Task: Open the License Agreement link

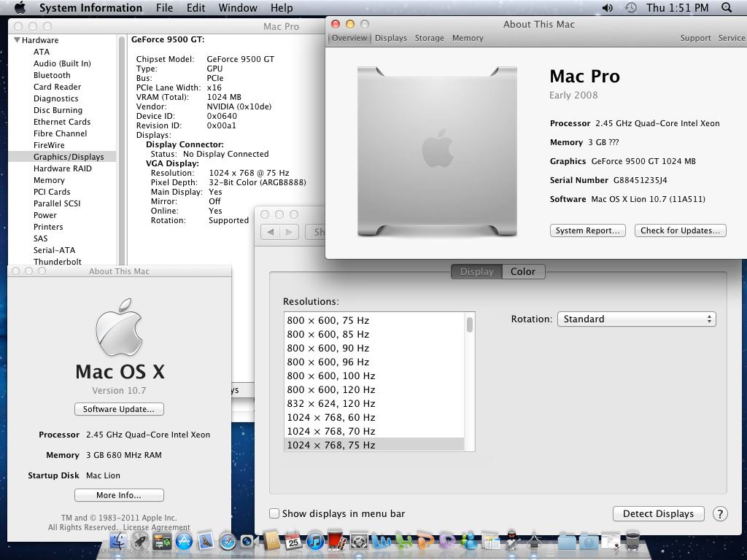Action: click(156, 527)
